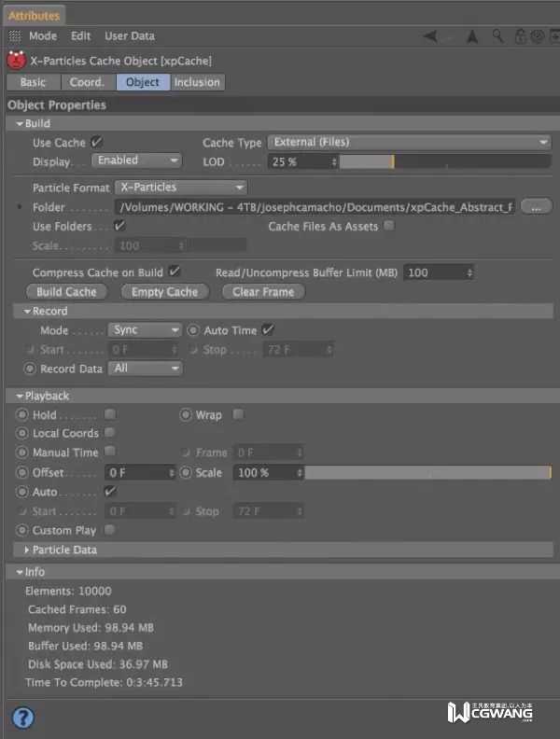Disable the Use Cache checkbox
This screenshot has width=560, height=739.
(x=96, y=142)
